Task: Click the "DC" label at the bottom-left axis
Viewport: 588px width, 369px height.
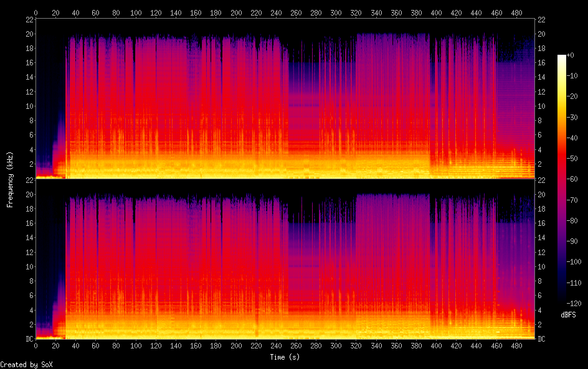Action: [x=29, y=339]
